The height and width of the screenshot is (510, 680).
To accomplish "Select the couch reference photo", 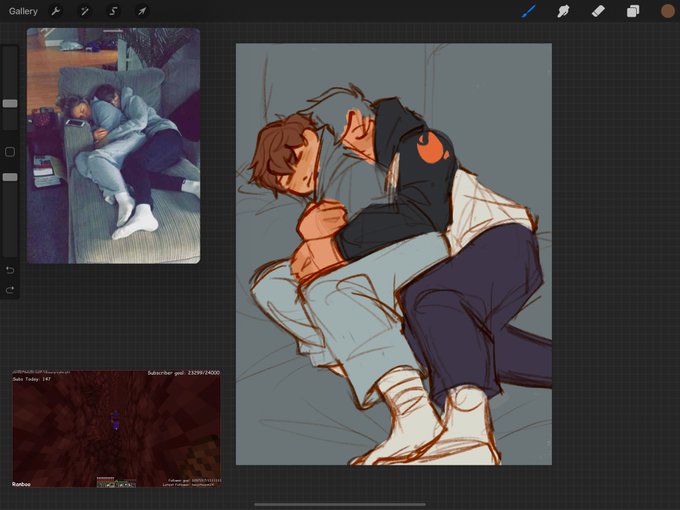I will coord(113,146).
